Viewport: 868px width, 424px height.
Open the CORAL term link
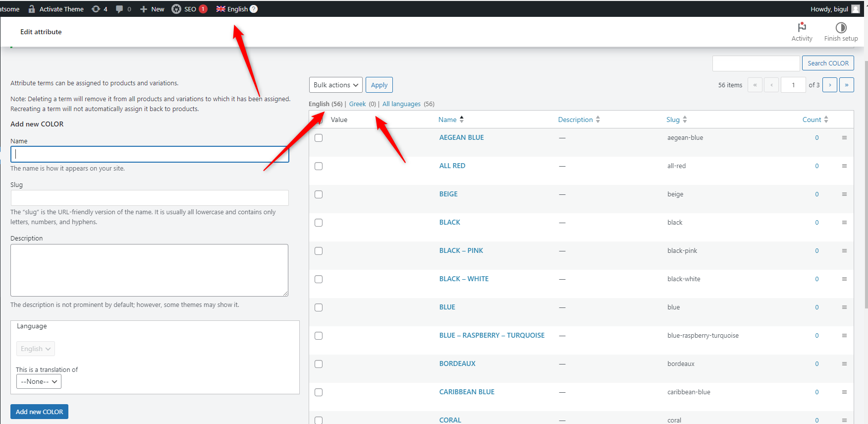click(x=450, y=420)
